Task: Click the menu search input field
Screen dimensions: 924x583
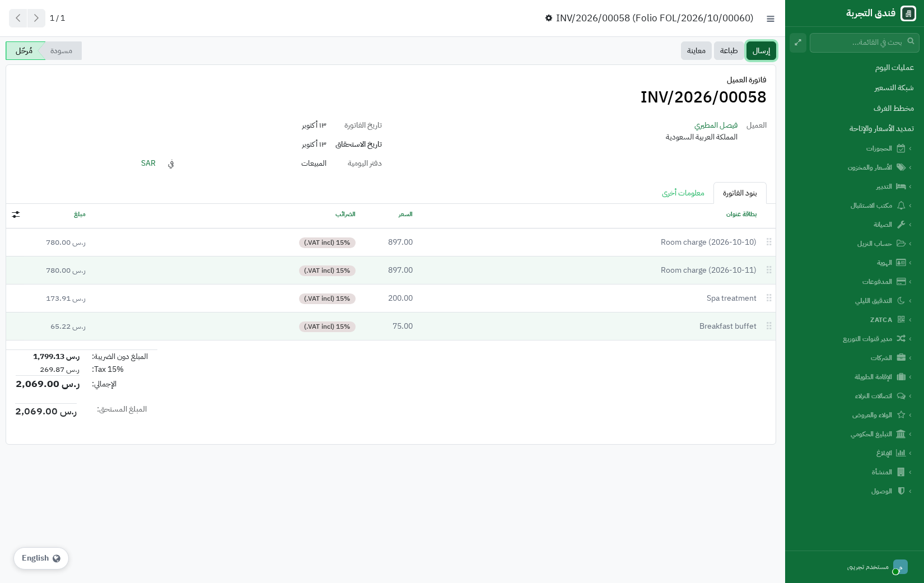Action: (864, 43)
